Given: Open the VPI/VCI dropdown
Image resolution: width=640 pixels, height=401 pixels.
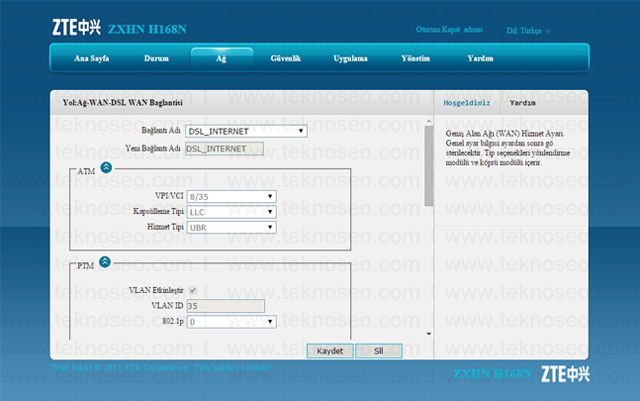Looking at the screenshot, I should [x=231, y=196].
